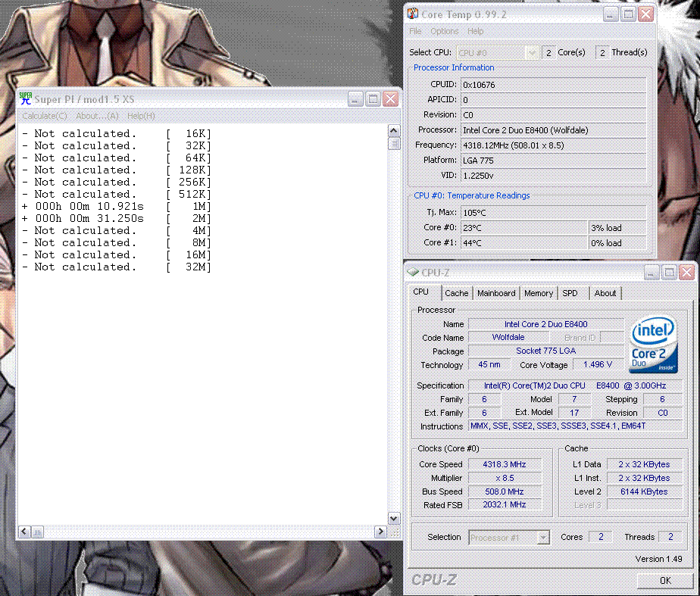The width and height of the screenshot is (700, 596).
Task: Click the Super PI title bar icon
Action: 26,98
